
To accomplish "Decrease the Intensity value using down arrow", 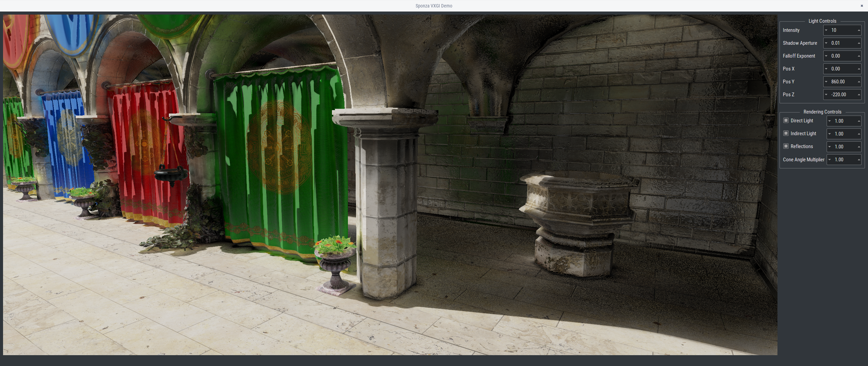I will coord(826,30).
